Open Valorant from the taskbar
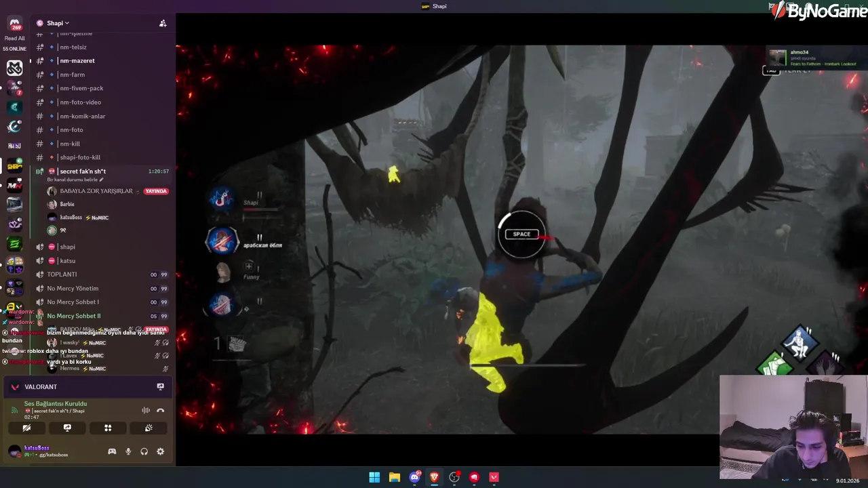 point(494,477)
